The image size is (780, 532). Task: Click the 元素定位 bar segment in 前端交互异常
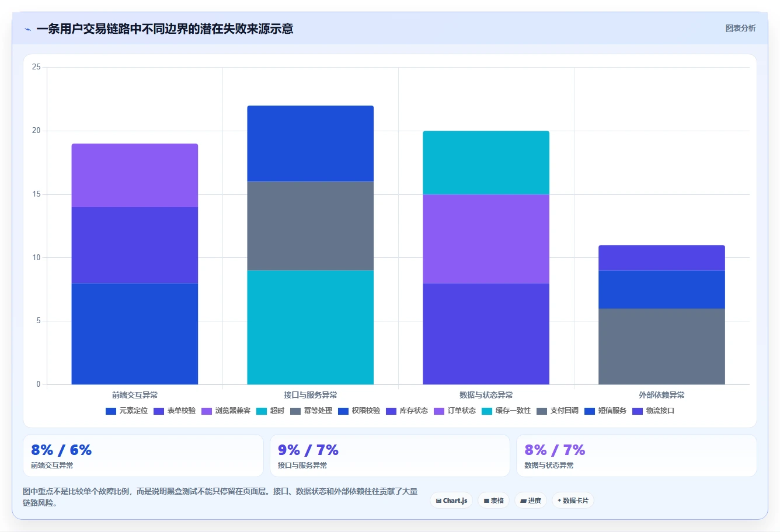click(135, 334)
